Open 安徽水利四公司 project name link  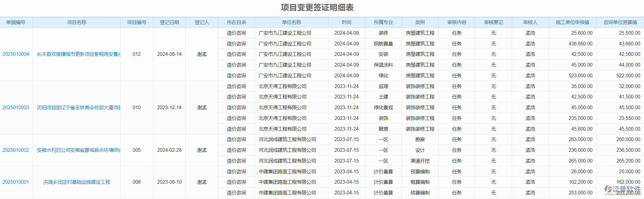coord(78,150)
